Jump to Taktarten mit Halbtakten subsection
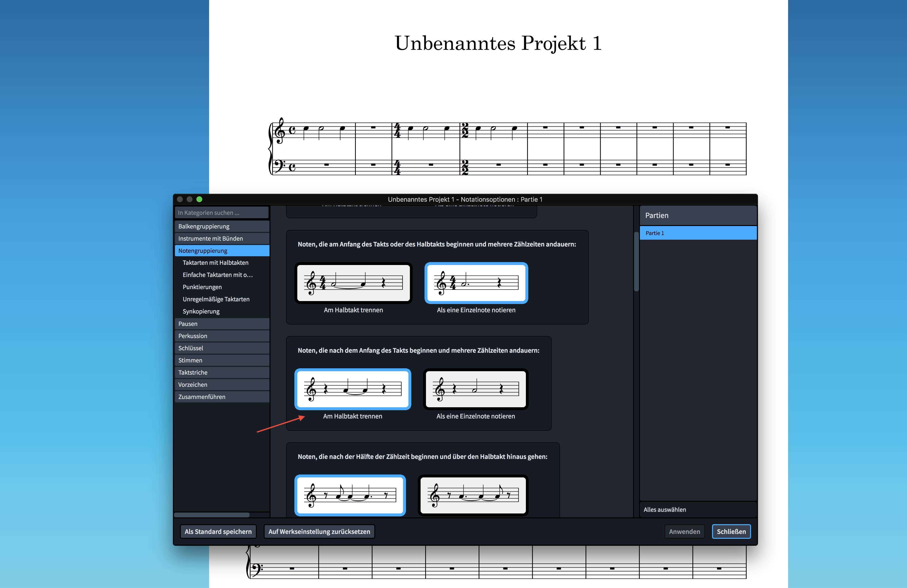907x588 pixels. pos(216,263)
